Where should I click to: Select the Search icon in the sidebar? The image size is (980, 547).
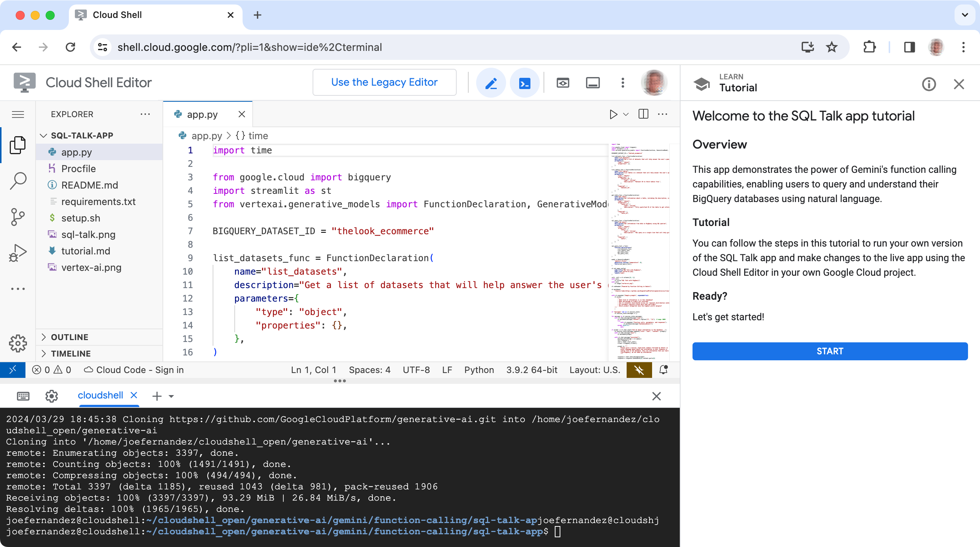18,181
